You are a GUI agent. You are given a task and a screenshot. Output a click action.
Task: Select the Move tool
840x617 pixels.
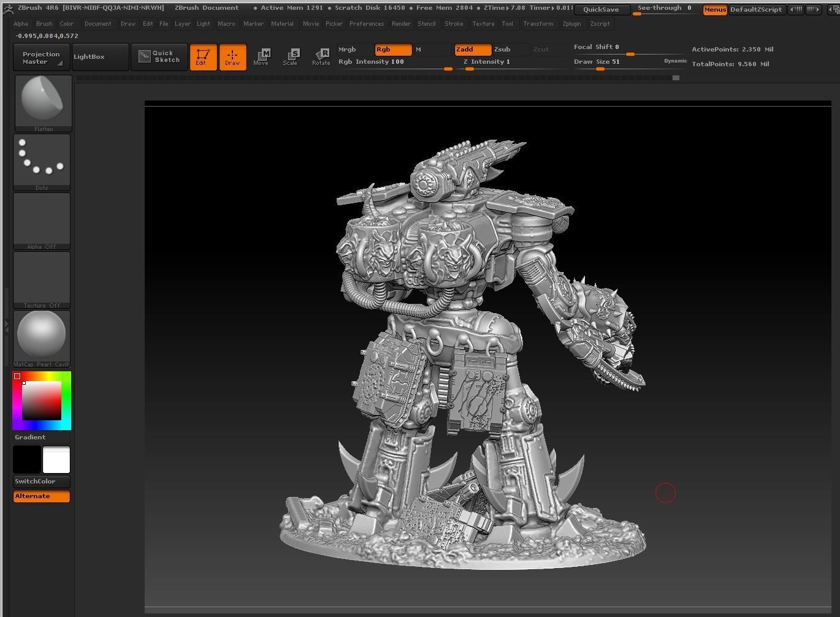pos(261,57)
